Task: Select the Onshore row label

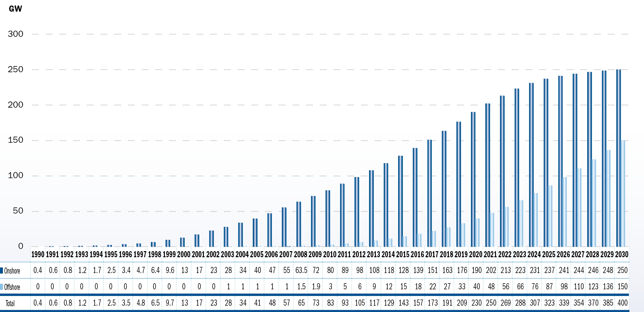Action: (x=12, y=271)
